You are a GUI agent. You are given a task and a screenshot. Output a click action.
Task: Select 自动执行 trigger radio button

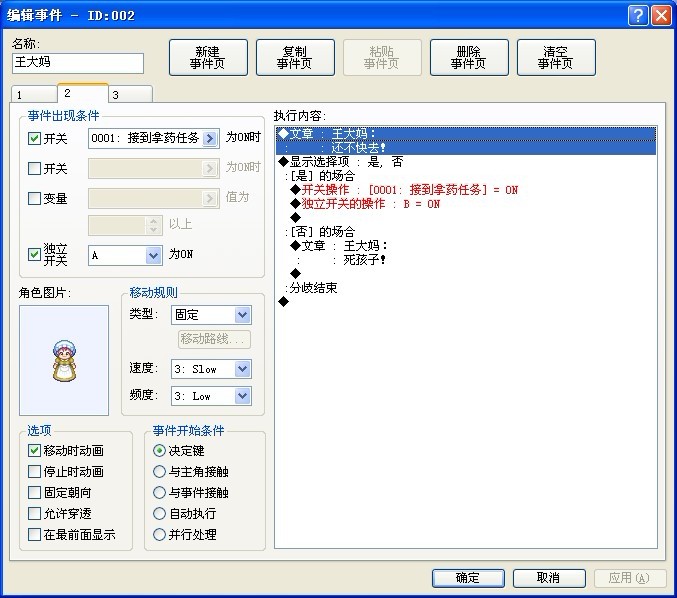[159, 513]
